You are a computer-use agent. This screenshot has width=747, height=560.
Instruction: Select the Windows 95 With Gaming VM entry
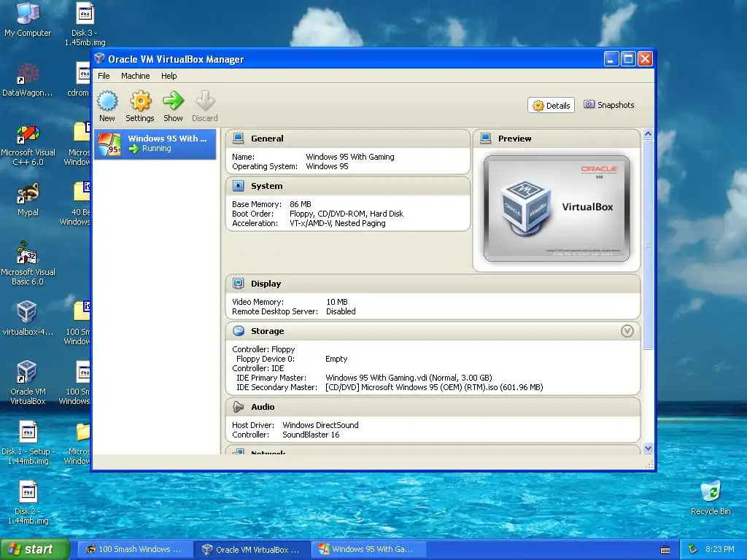tap(155, 144)
